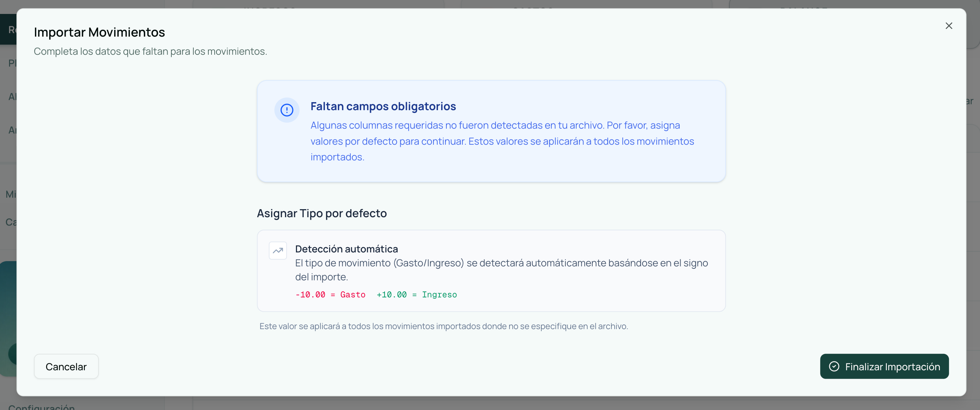Click the description El tipo de movimiento

pos(501,263)
